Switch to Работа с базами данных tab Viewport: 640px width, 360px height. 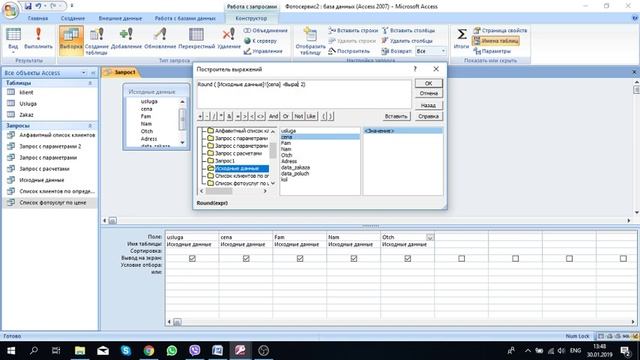tap(185, 18)
